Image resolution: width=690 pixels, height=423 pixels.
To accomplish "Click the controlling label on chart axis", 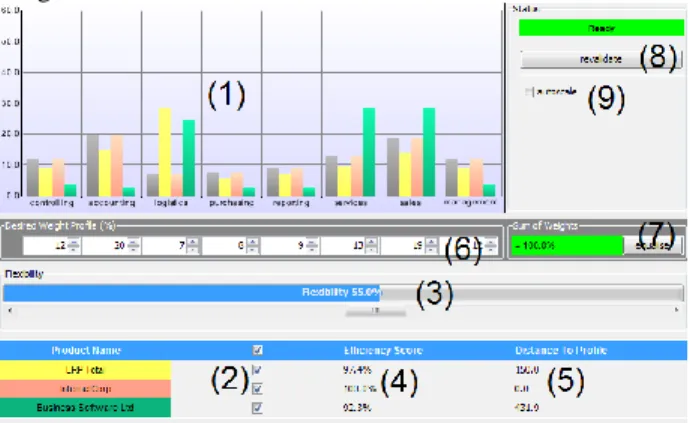I will (x=52, y=203).
